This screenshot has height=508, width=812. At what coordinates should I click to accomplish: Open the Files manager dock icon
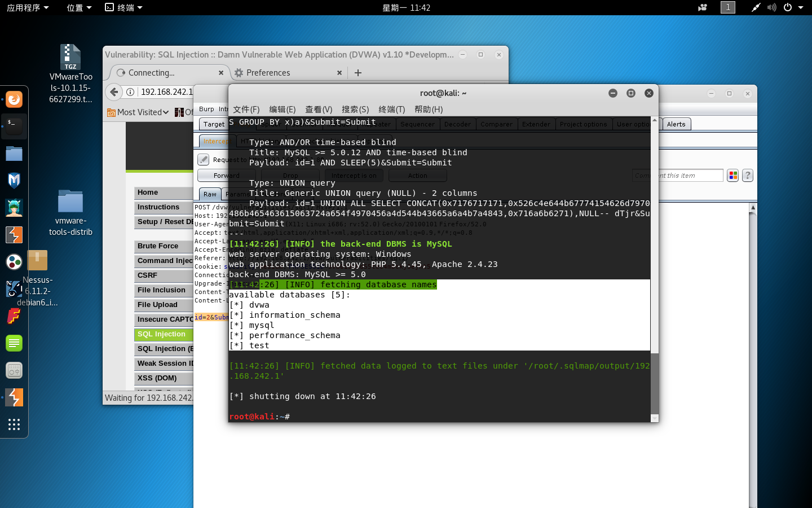[x=14, y=154]
